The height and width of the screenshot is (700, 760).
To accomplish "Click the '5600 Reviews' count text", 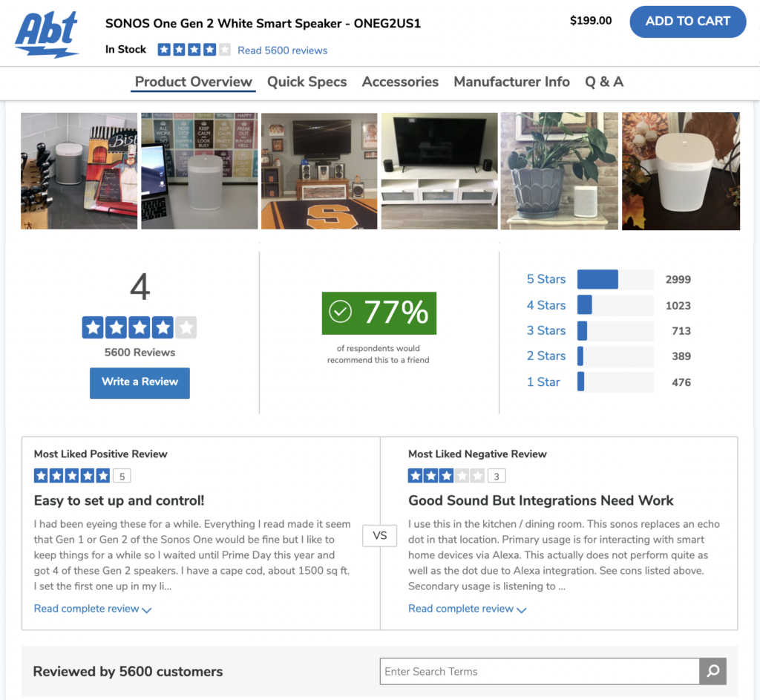I will pyautogui.click(x=140, y=353).
